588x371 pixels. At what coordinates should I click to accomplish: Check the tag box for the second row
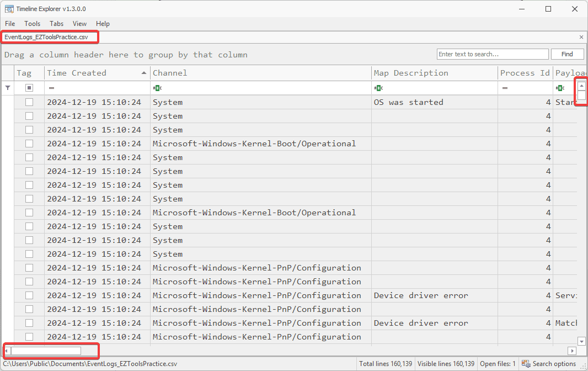point(29,116)
